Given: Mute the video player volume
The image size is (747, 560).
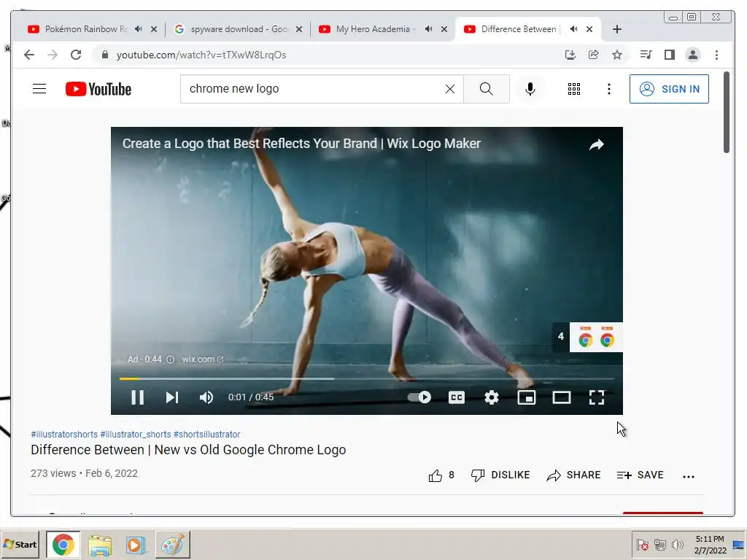Looking at the screenshot, I should (206, 397).
